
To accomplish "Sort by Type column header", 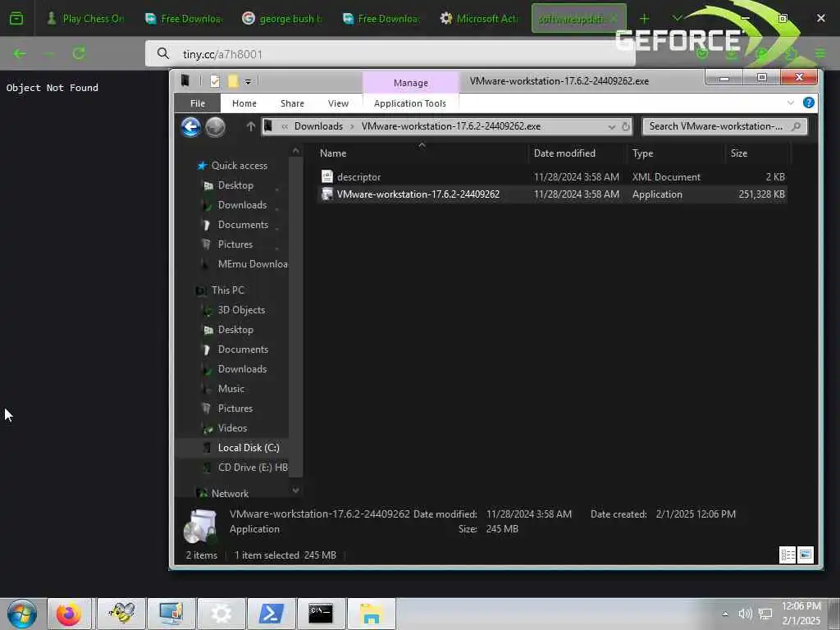I will (675, 153).
